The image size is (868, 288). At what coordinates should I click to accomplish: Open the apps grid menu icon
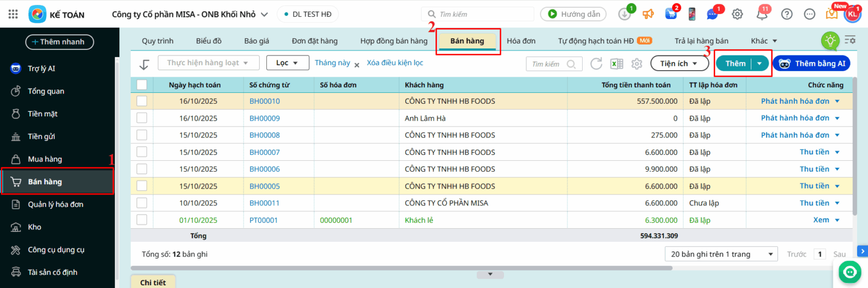pyautogui.click(x=13, y=14)
